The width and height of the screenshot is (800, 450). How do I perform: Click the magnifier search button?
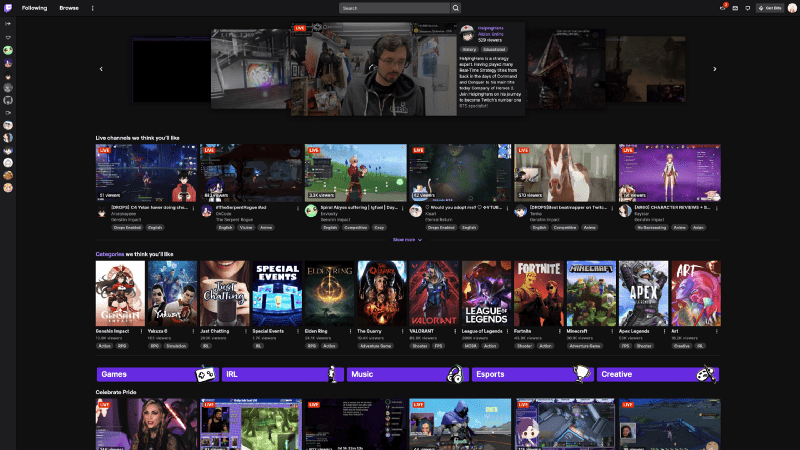coord(456,8)
